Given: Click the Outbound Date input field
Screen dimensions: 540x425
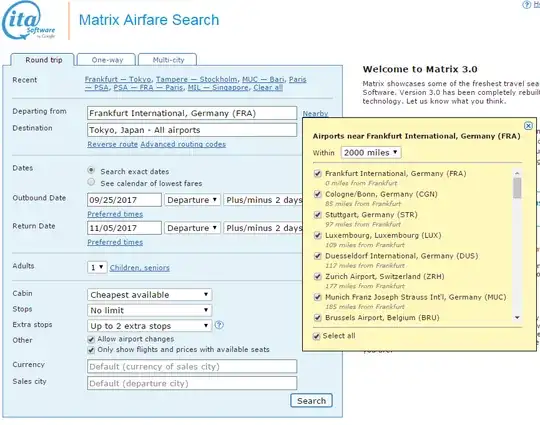Looking at the screenshot, I should [124, 200].
